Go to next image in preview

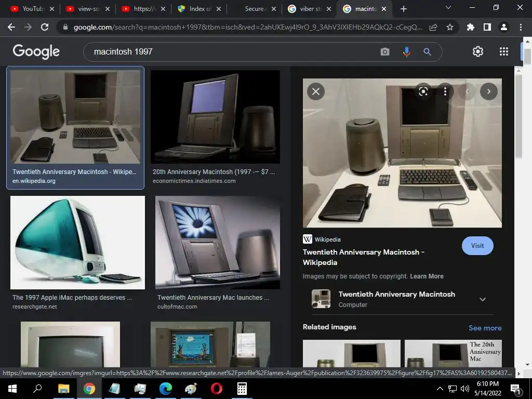pyautogui.click(x=488, y=91)
